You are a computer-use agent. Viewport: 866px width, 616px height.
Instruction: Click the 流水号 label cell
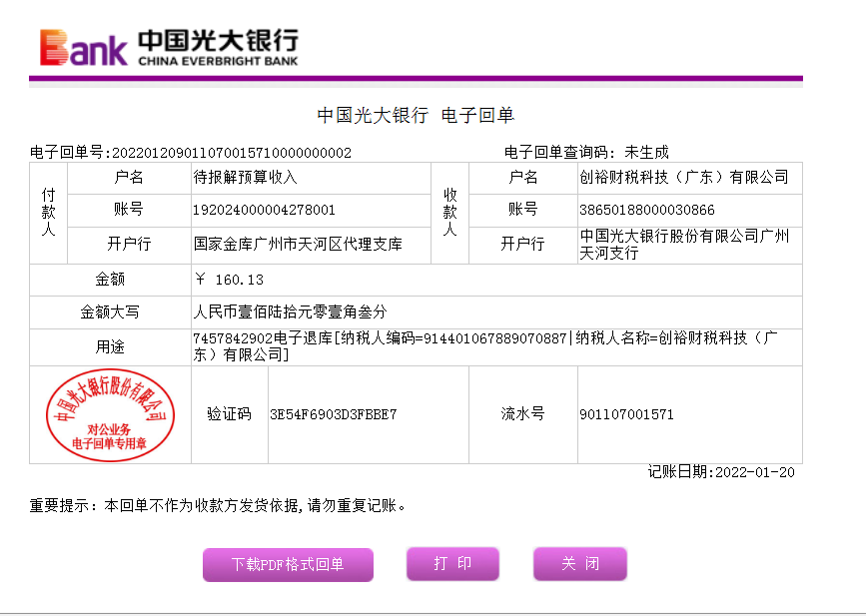pyautogui.click(x=523, y=414)
